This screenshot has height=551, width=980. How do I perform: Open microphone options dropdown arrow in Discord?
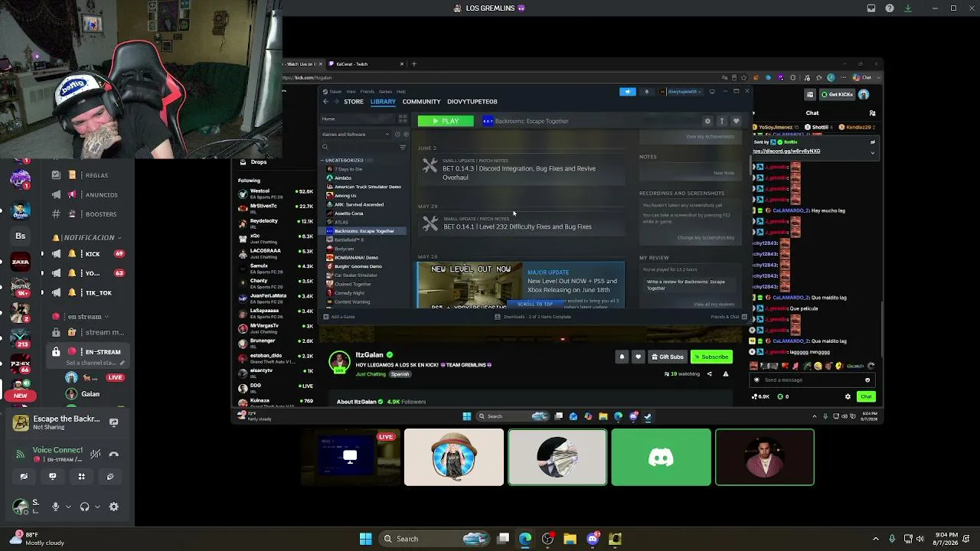pyautogui.click(x=68, y=507)
